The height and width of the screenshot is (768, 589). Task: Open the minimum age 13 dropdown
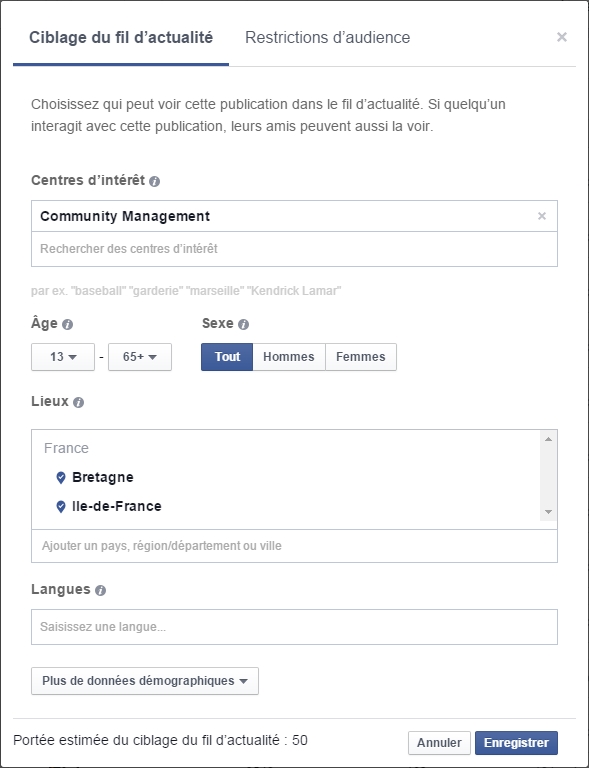63,357
